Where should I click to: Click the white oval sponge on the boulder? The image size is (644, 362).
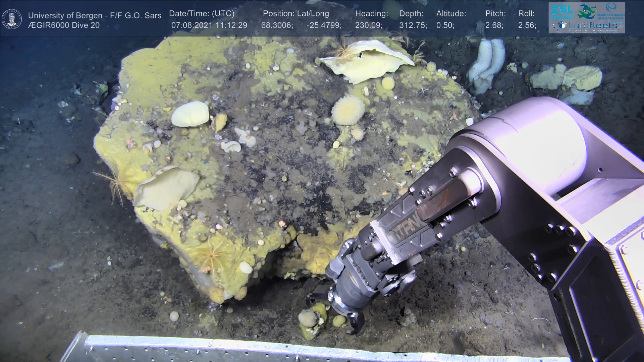[190, 114]
